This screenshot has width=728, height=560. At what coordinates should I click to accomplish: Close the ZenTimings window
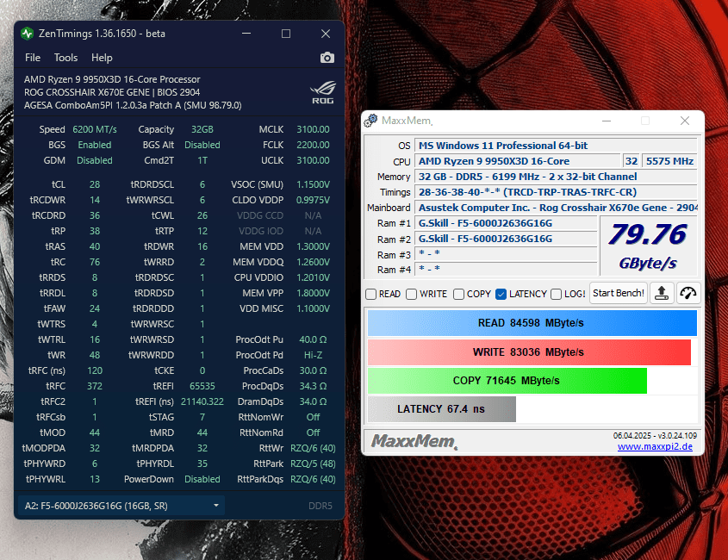click(x=326, y=34)
